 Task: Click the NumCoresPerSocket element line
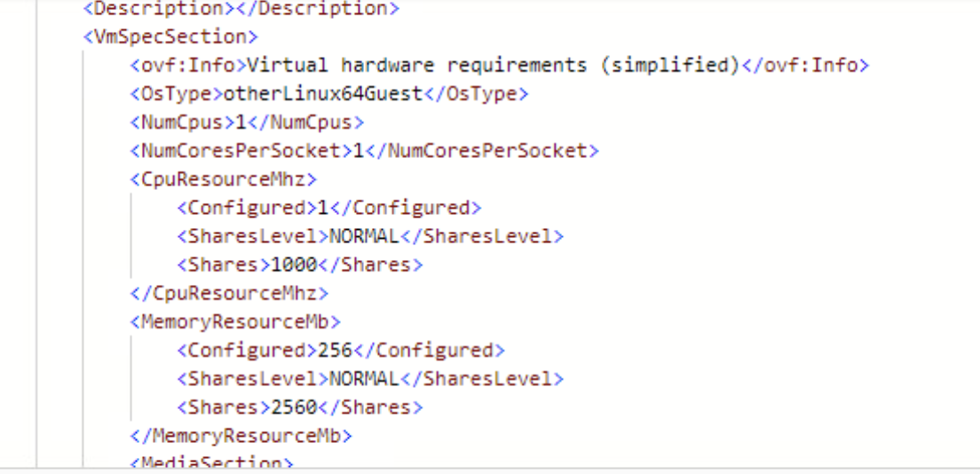click(364, 150)
